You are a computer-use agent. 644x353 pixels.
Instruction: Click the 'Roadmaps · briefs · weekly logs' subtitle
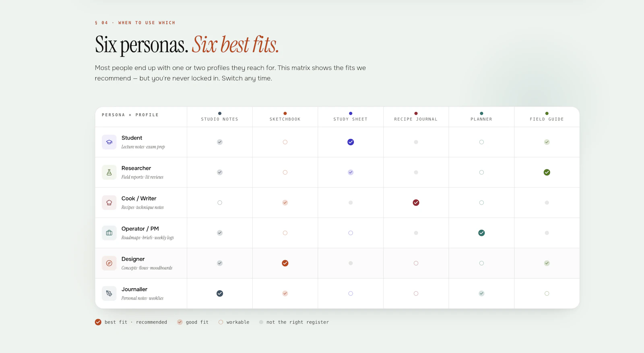point(148,238)
